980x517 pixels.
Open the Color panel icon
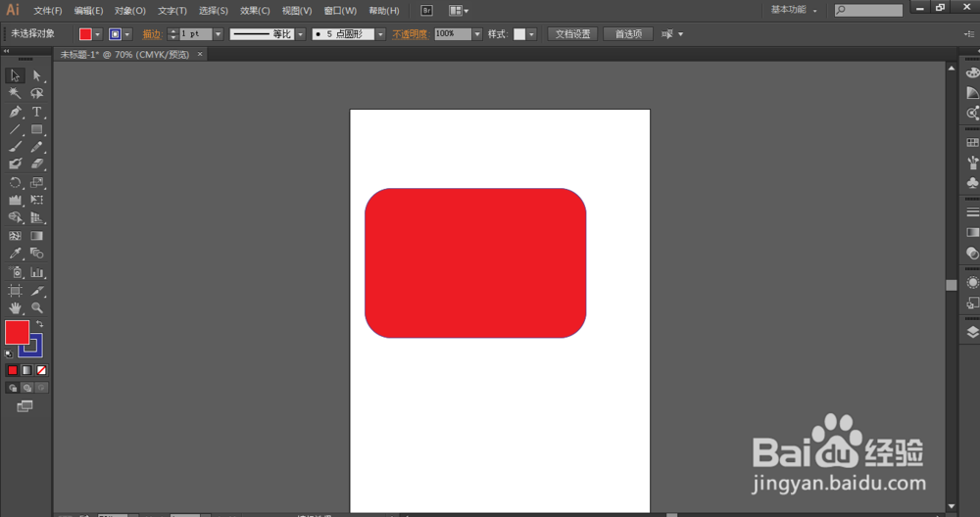(972, 73)
